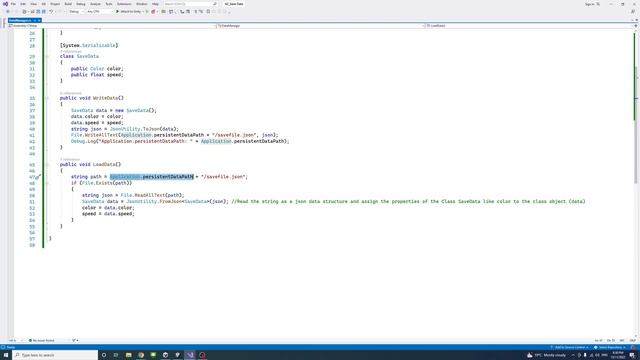Close the DataManager.cs tab
This screenshot has width=640, height=360.
(39, 20)
